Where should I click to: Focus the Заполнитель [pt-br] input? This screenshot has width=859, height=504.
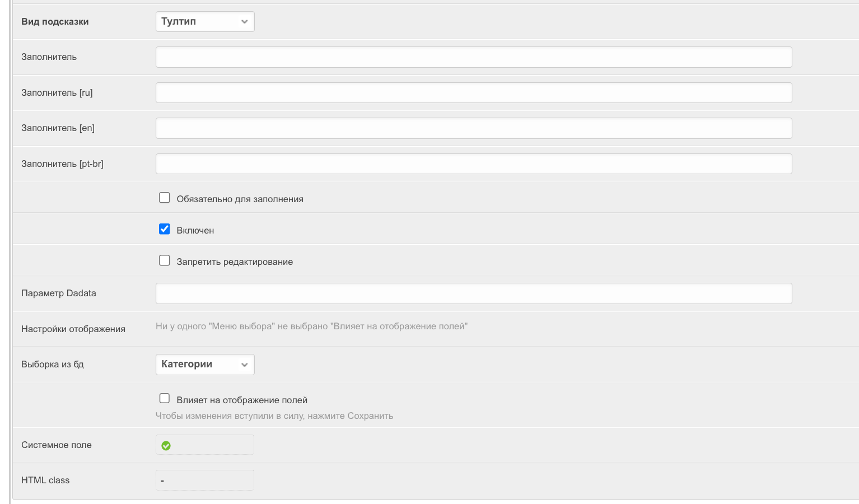point(473,164)
